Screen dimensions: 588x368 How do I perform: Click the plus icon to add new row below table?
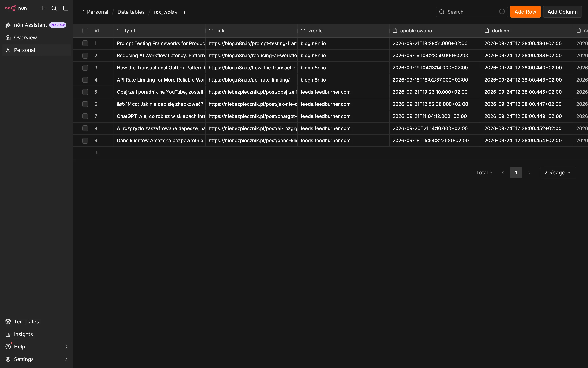pos(96,153)
